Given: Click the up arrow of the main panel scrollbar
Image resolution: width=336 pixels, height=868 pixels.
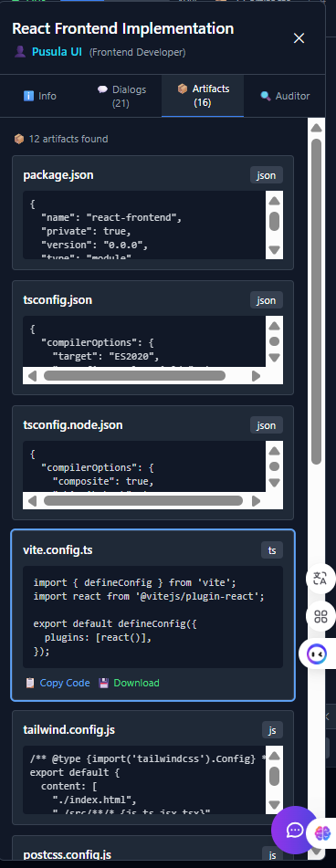Looking at the screenshot, I should (317, 128).
